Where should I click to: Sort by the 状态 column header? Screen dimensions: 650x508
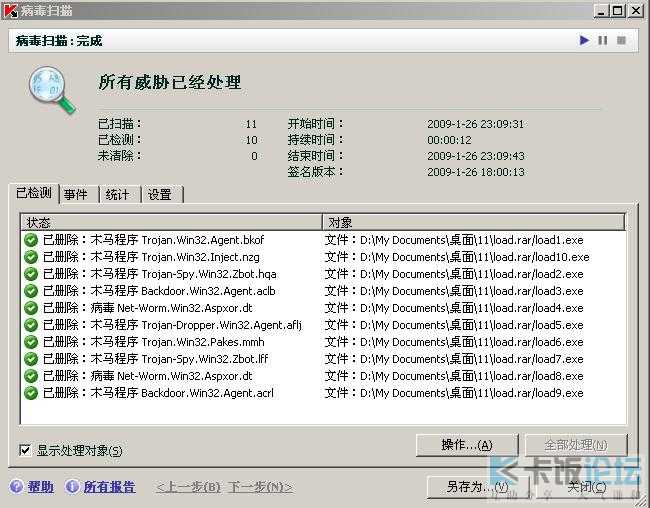tap(171, 222)
